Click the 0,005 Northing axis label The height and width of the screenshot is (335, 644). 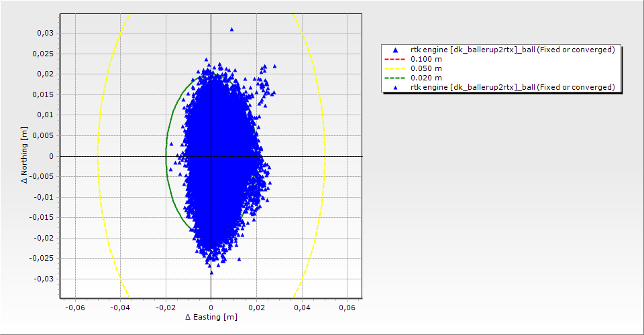click(x=43, y=135)
